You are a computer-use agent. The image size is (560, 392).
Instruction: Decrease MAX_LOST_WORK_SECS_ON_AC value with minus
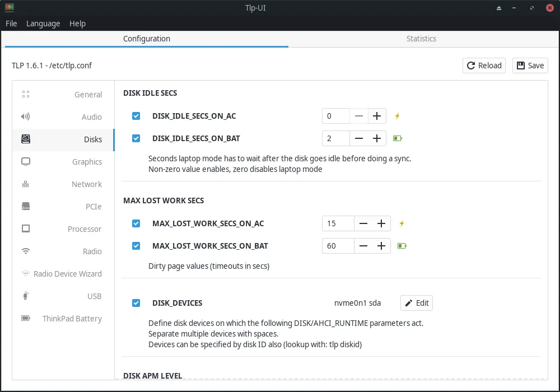pos(363,223)
